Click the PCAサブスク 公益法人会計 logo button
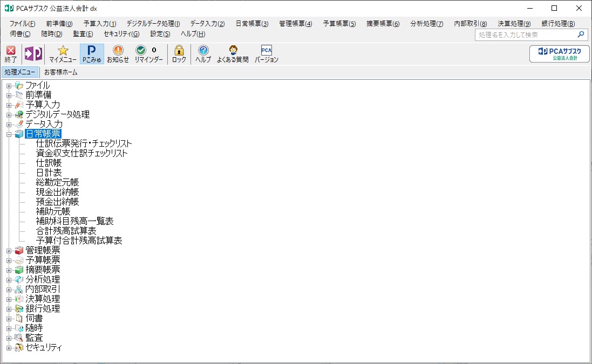Screen dimensions: 592x364 click(559, 54)
